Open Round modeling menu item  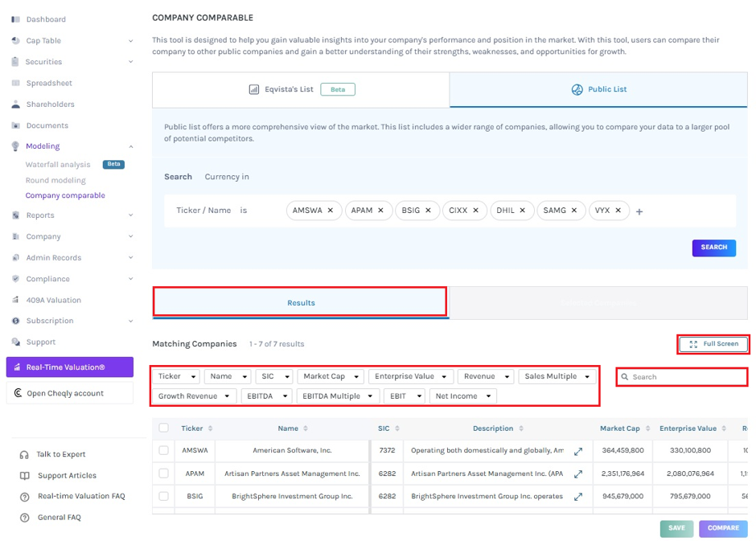55,180
